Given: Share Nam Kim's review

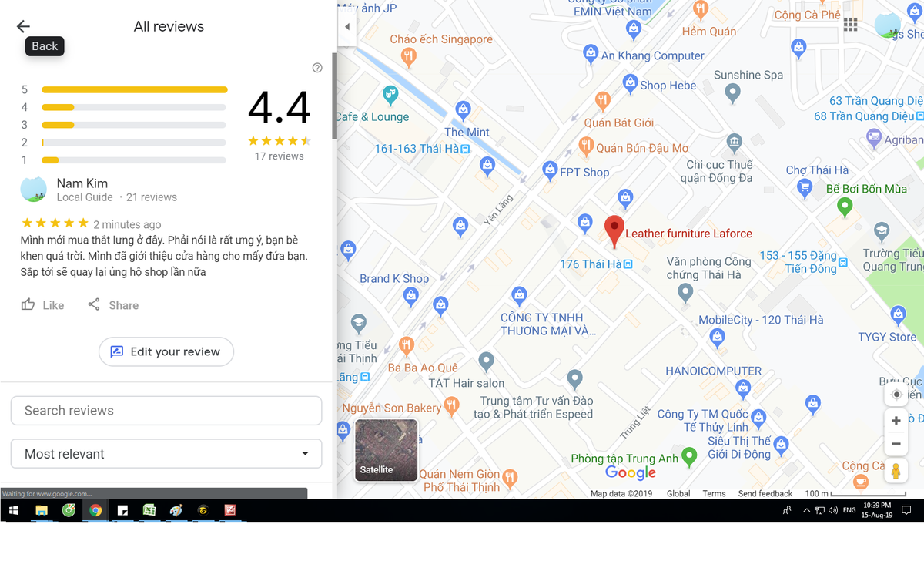Looking at the screenshot, I should click(113, 305).
